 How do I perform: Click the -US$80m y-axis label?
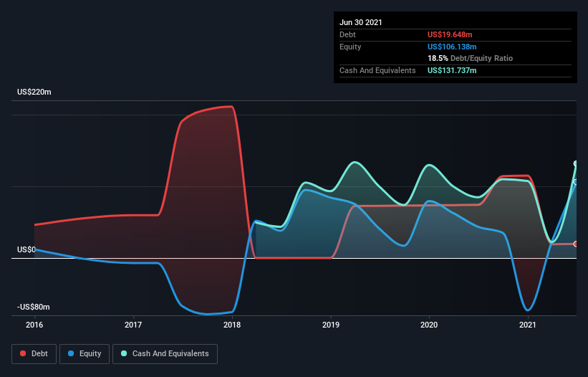click(34, 307)
